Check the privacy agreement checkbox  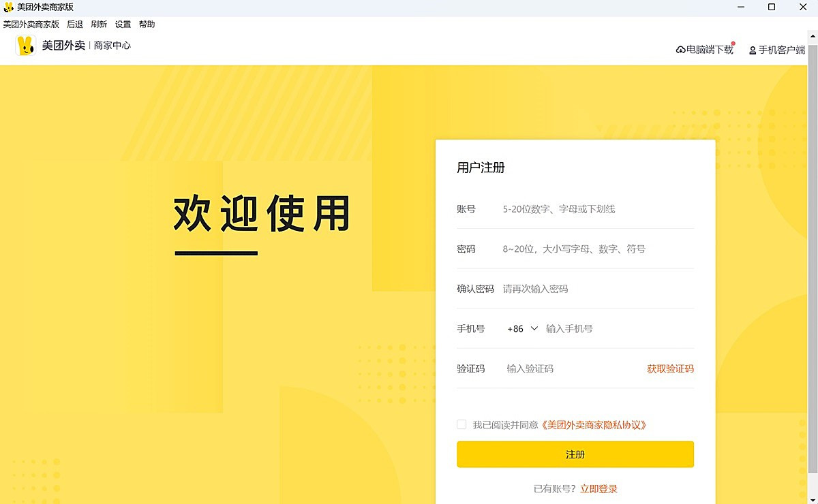pyautogui.click(x=461, y=424)
